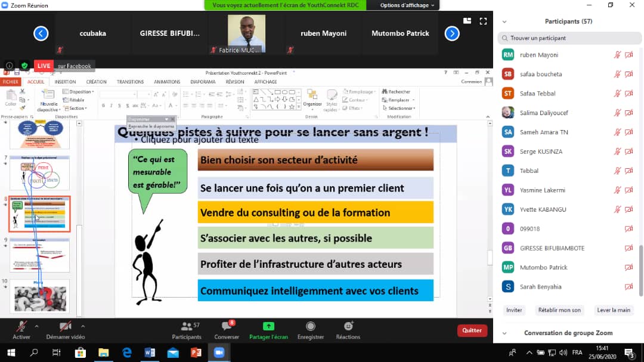Image resolution: width=644 pixels, height=362 pixels.
Task: Click 'Vendre du consulting ou de la formation'
Action: (x=315, y=212)
